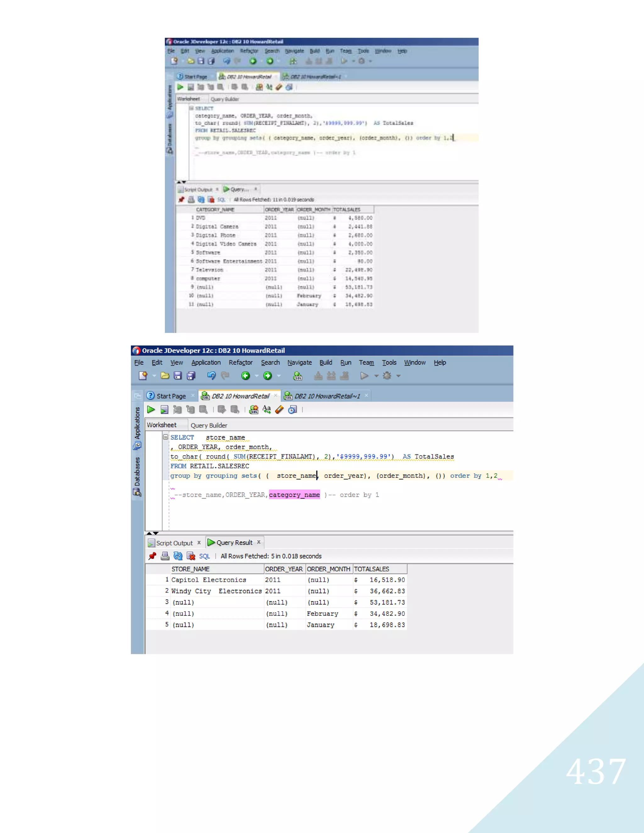
Task: Sort by TOTALSALES column header in lower table
Action: pos(380,569)
